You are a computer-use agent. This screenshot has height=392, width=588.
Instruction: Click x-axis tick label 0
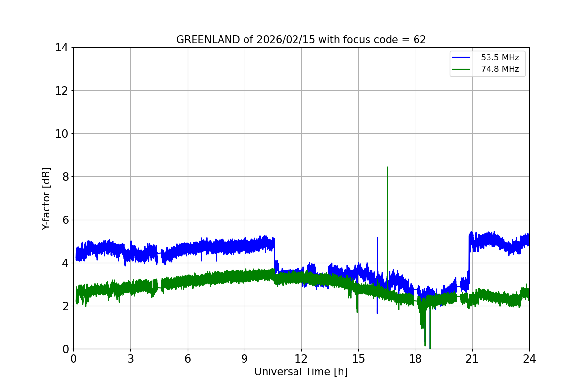73,359
